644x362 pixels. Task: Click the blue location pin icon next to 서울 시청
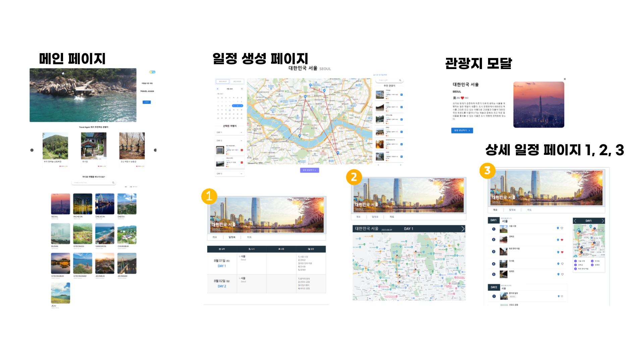coord(558,228)
